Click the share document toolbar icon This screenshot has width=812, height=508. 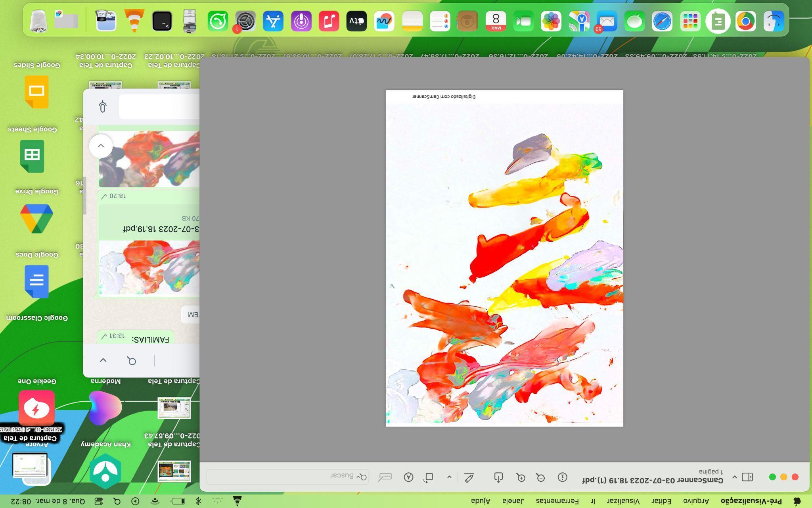[x=498, y=477]
